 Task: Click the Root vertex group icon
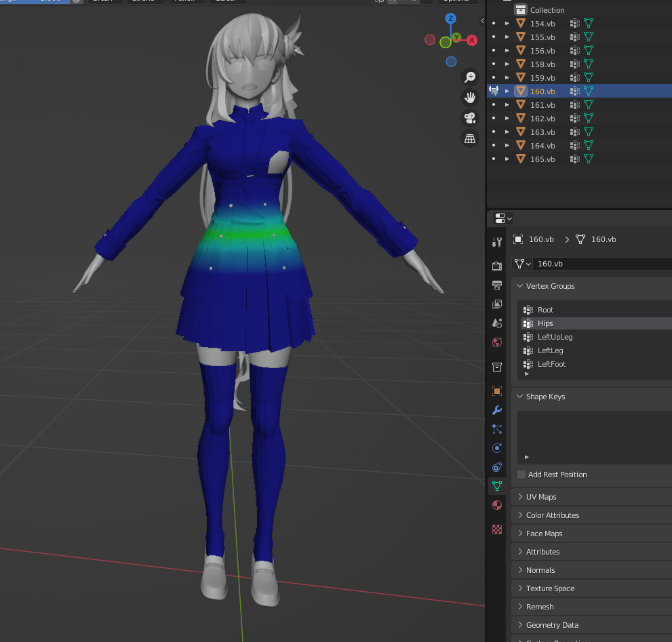528,310
